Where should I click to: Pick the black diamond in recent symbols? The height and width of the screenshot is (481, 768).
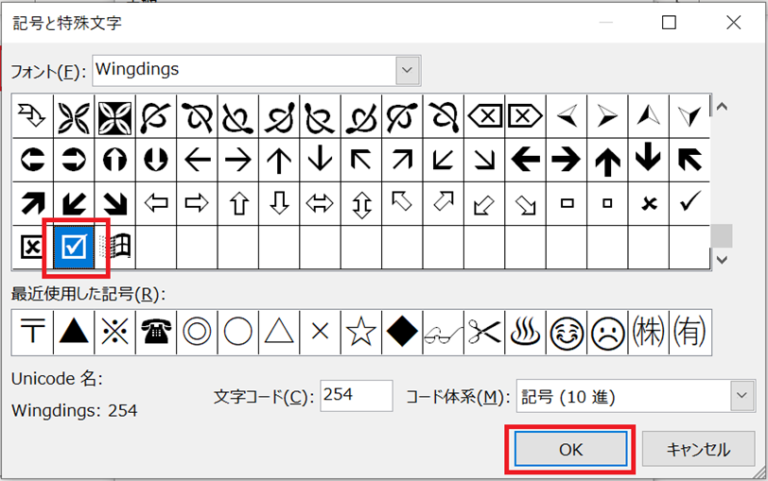[x=401, y=331]
